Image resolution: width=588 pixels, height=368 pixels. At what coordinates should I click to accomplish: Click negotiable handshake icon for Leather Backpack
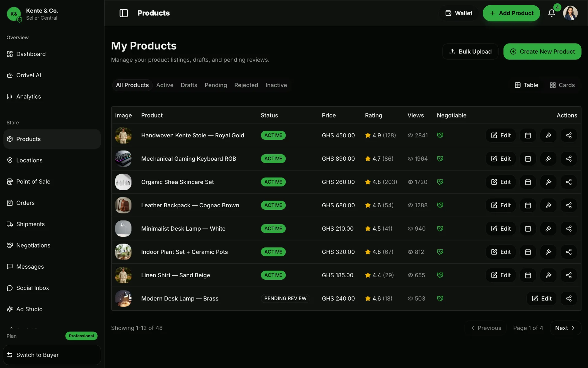tap(440, 205)
